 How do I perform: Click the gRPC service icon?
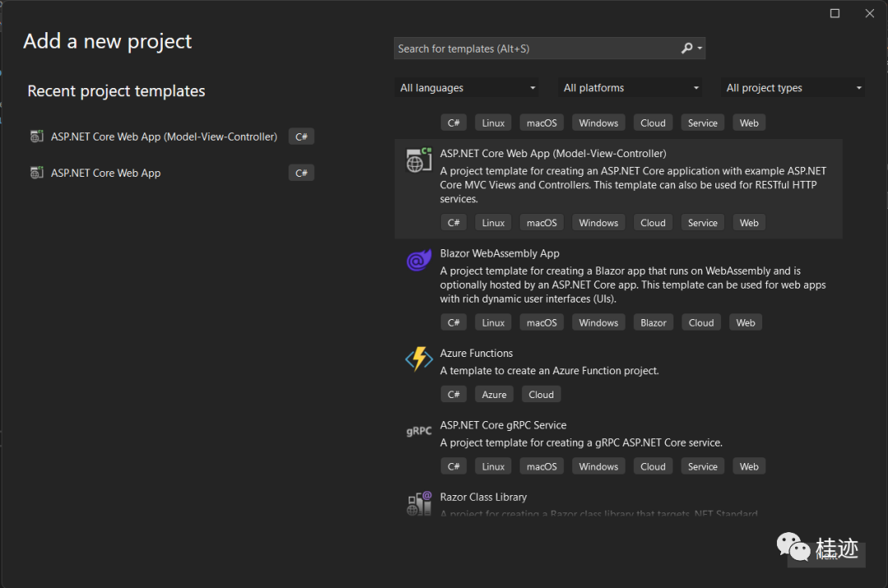click(419, 431)
